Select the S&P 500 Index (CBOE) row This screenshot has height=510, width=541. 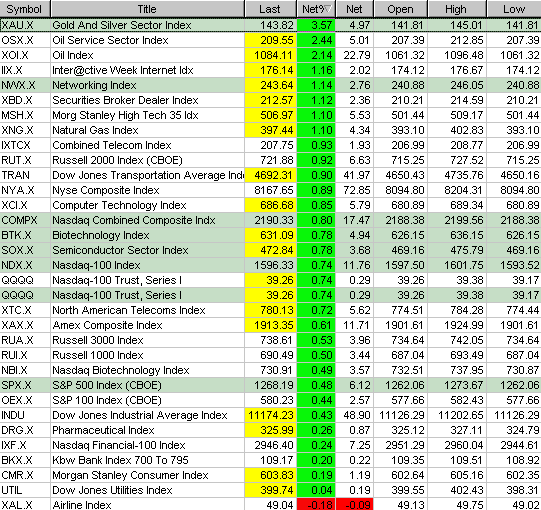(x=270, y=385)
